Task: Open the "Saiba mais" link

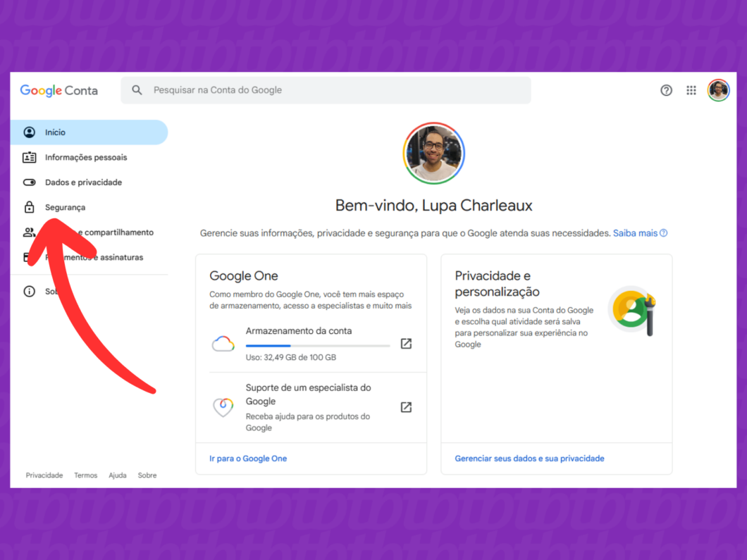Action: tap(633, 232)
